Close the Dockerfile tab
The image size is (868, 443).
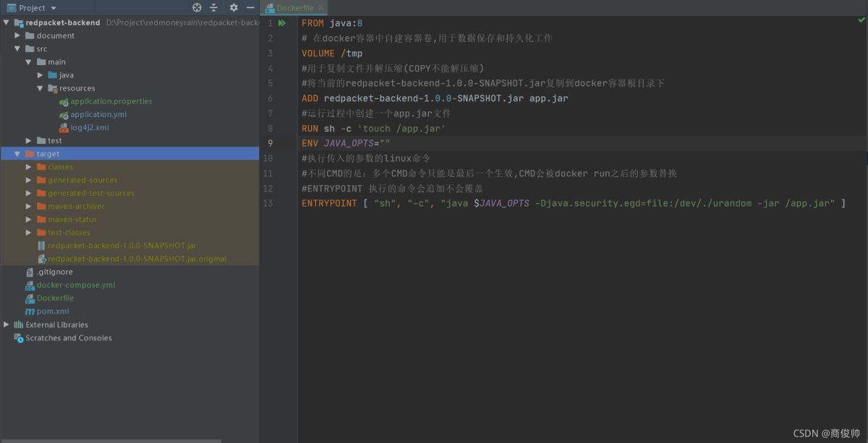(320, 8)
